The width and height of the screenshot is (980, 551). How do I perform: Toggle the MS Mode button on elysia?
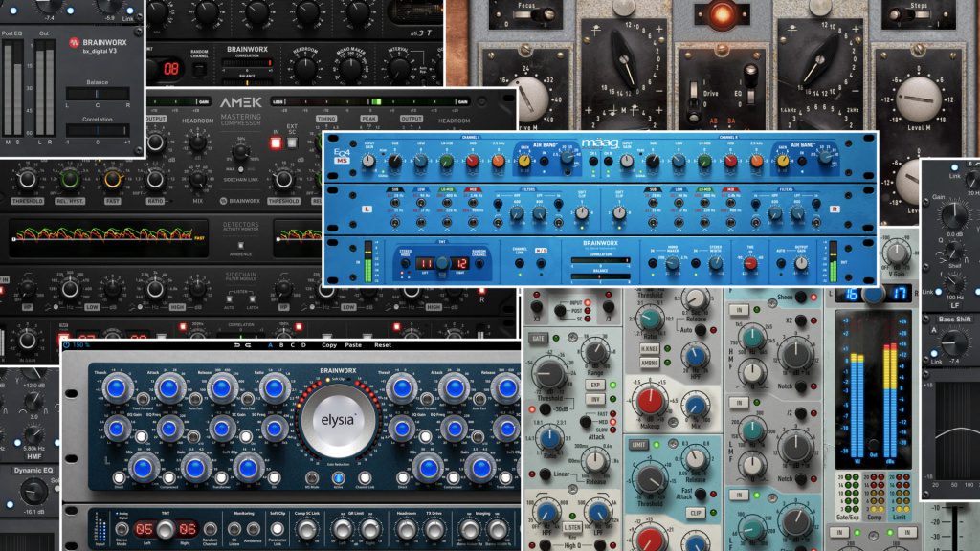[311, 478]
